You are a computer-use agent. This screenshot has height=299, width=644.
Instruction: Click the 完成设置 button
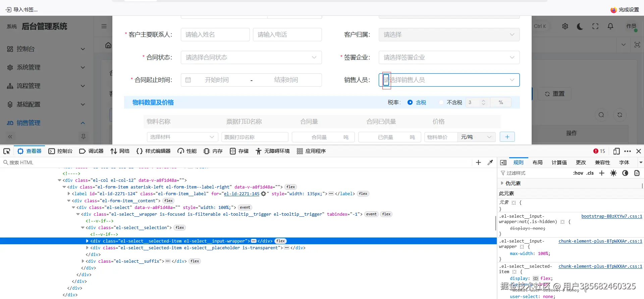click(625, 10)
